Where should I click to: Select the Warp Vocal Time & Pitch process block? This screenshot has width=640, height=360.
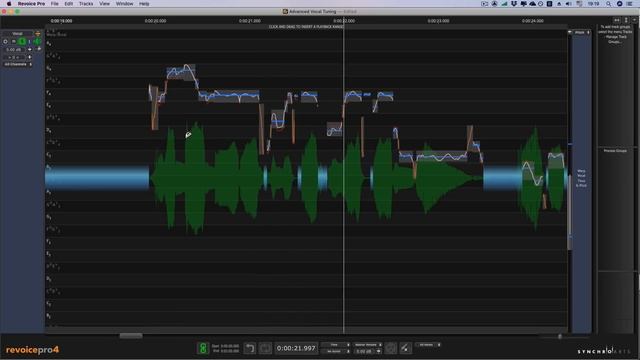point(581,178)
